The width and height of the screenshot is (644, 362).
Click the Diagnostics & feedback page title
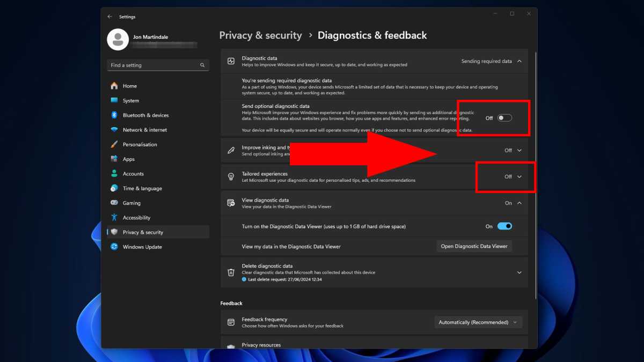(x=372, y=35)
